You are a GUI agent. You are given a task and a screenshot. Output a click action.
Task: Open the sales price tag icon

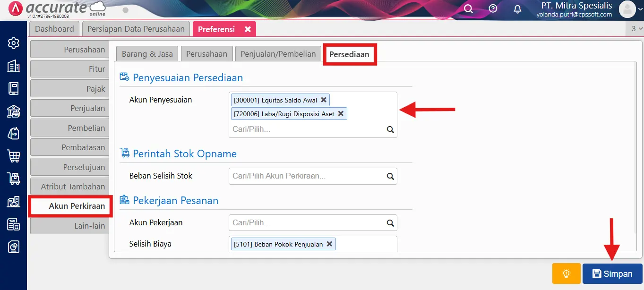pos(13,134)
